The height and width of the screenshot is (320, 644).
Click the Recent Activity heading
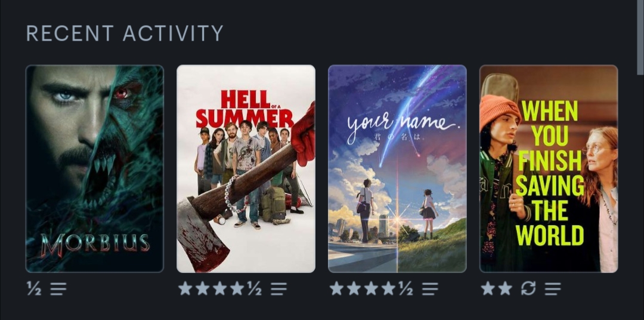point(125,33)
